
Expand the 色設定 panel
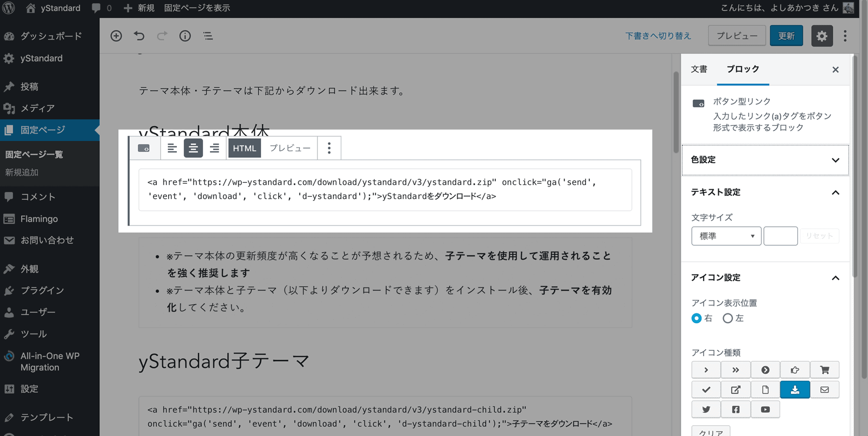click(x=765, y=160)
